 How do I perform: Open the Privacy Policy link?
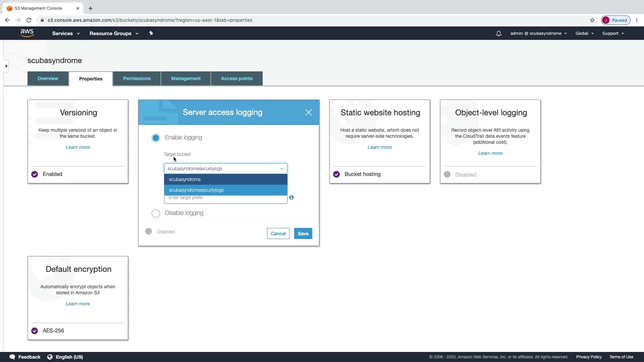point(589,357)
